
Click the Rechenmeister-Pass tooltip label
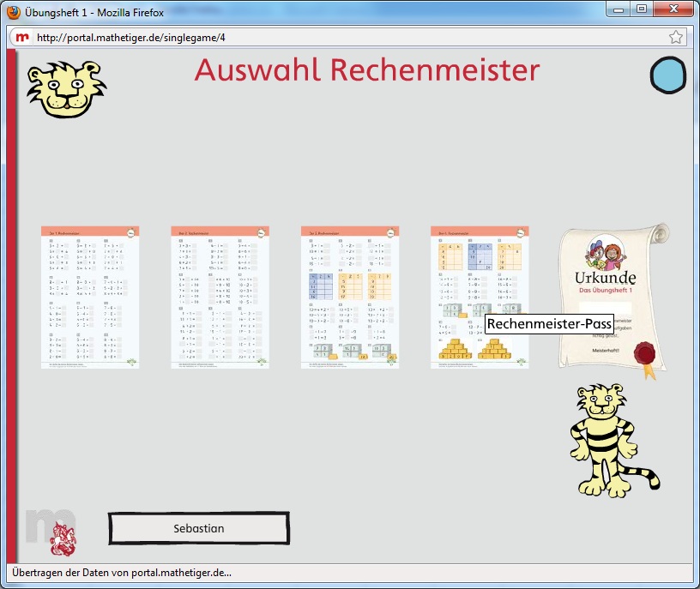(x=548, y=324)
